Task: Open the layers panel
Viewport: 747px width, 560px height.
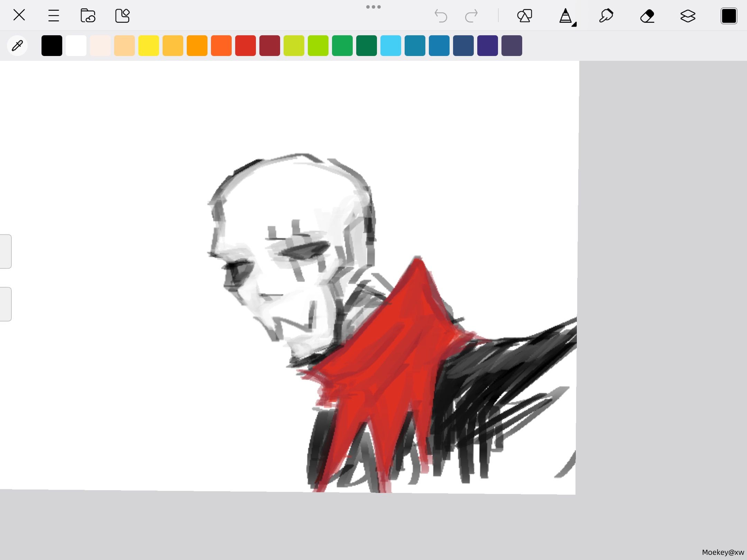Action: (688, 16)
